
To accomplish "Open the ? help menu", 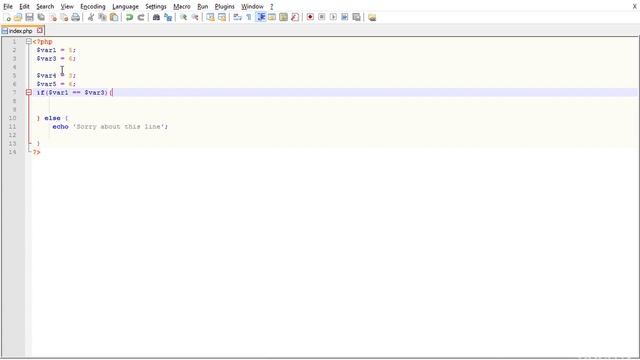I will click(x=271, y=7).
